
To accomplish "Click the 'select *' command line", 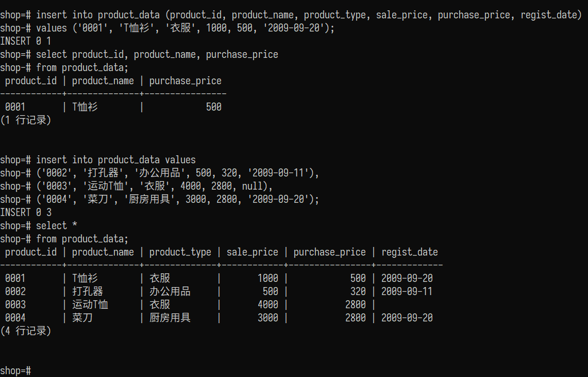I will [x=56, y=226].
